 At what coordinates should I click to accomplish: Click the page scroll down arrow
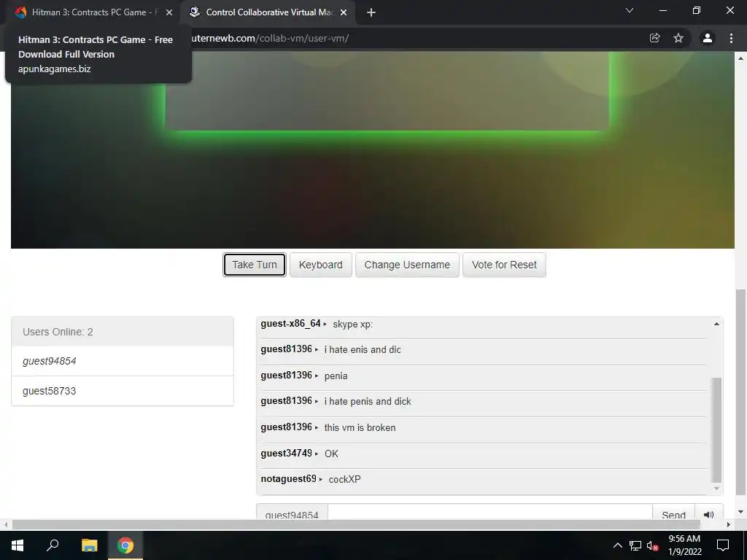pos(741,512)
